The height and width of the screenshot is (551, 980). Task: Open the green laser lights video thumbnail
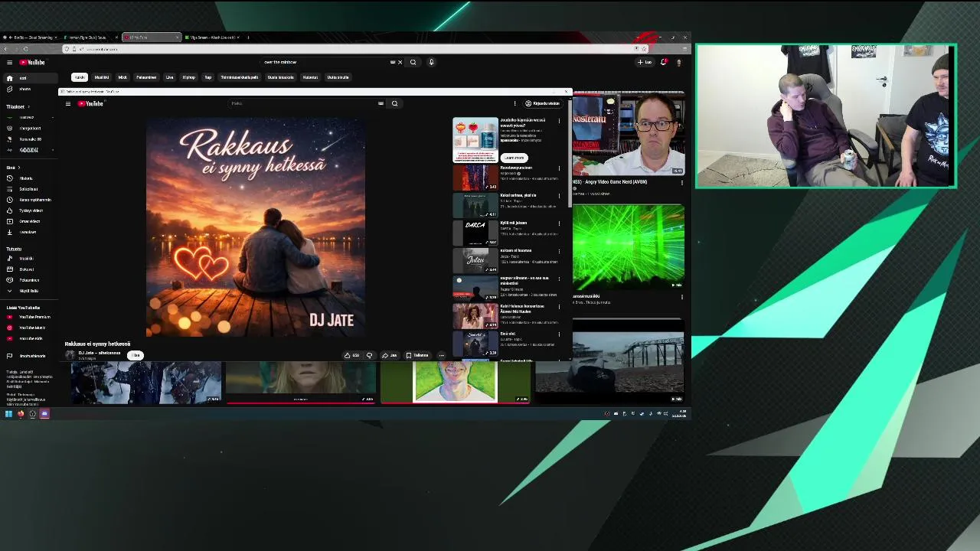click(x=628, y=246)
